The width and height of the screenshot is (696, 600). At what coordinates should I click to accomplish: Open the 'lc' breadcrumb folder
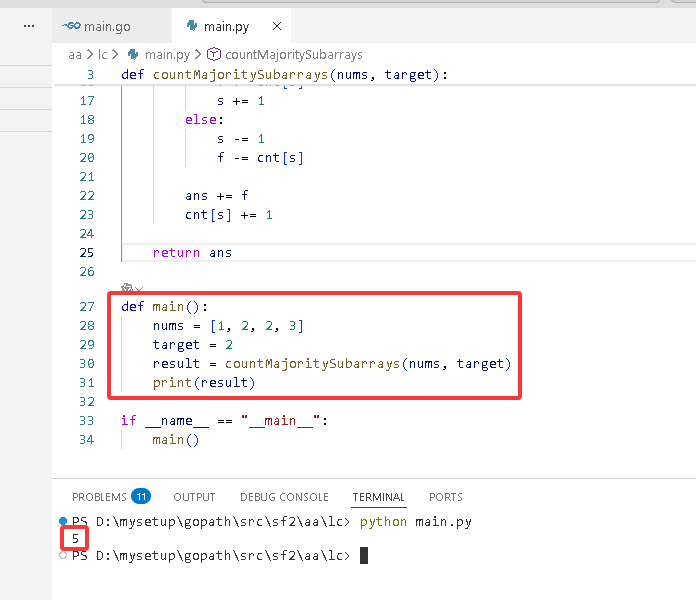pyautogui.click(x=103, y=55)
